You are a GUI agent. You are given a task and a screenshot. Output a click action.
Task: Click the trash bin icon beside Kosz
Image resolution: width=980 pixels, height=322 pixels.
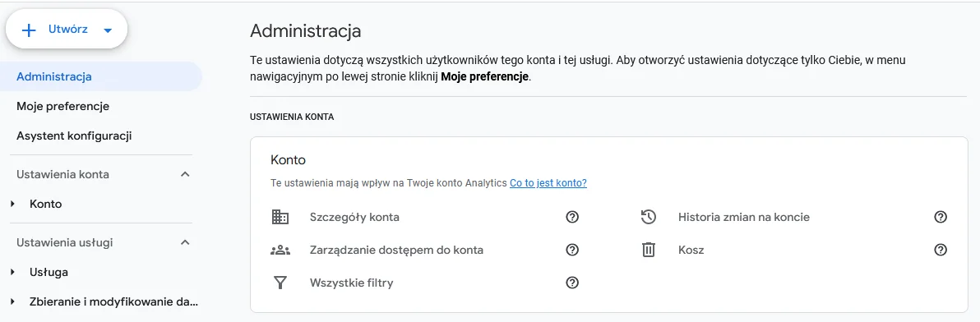tap(648, 251)
